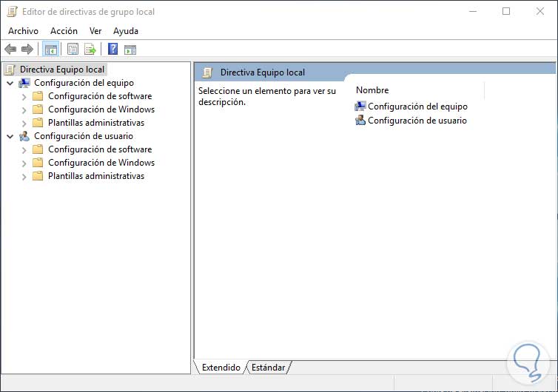Viewport: 558px width, 392px height.
Task: Click folder icon of user Configuración de software
Action: 38,149
